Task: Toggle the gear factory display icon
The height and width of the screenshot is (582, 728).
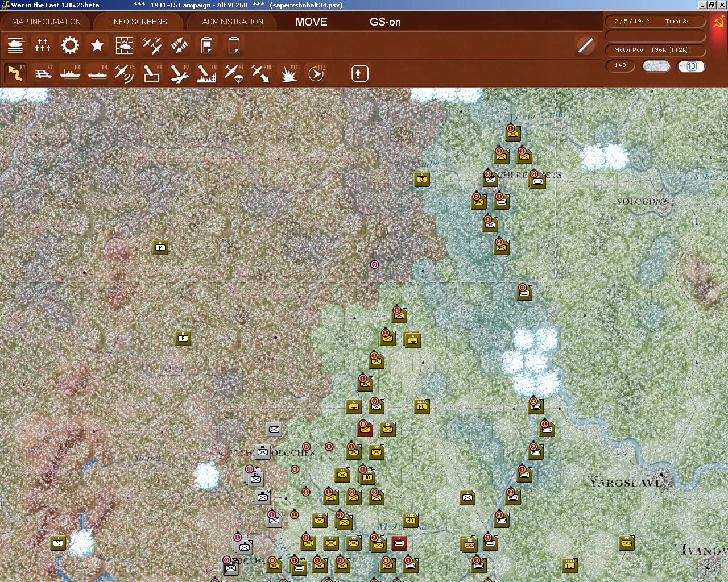Action: (70, 45)
